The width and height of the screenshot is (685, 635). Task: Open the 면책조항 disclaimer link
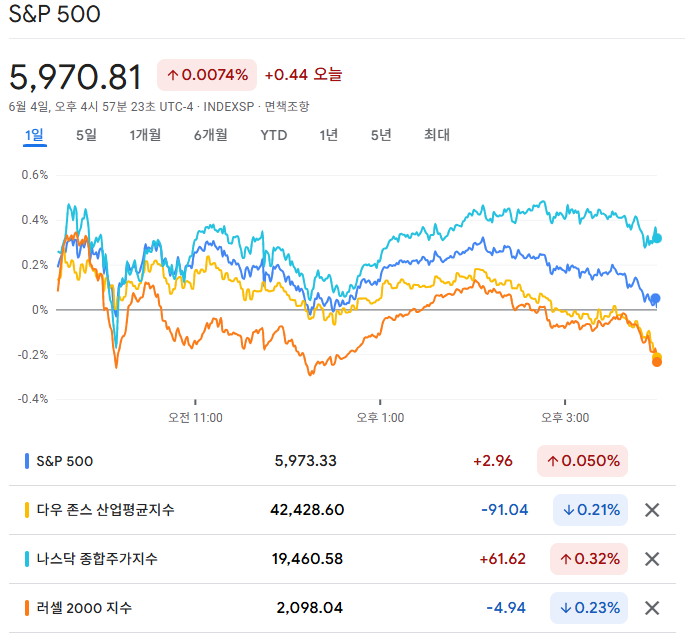(x=287, y=107)
